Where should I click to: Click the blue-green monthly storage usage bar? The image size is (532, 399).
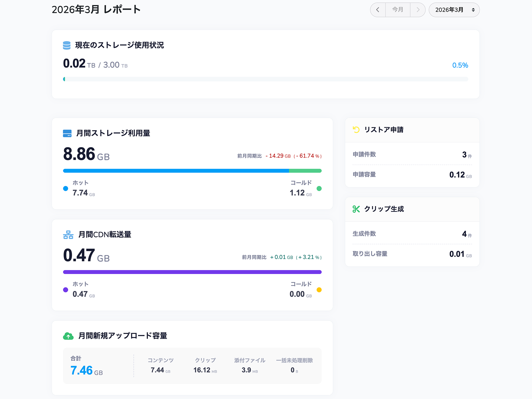(192, 171)
